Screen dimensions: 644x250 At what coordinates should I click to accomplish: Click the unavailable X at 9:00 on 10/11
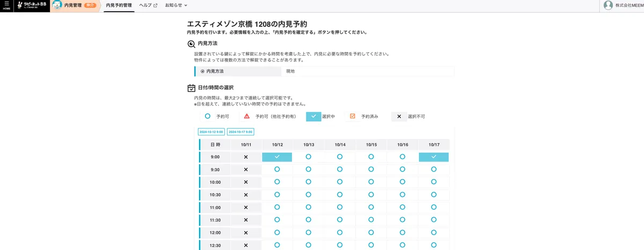click(246, 157)
